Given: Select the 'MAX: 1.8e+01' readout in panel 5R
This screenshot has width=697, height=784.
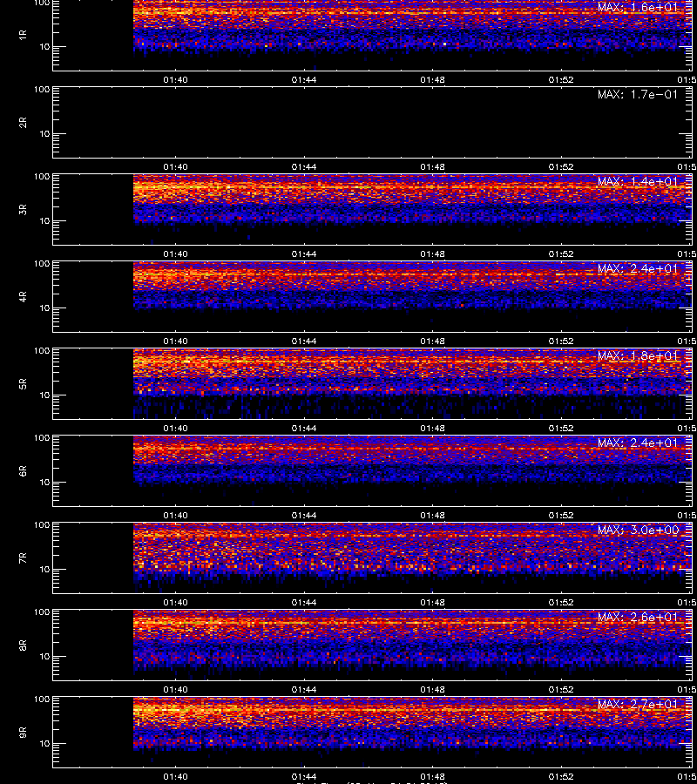Looking at the screenshot, I should 638,355.
